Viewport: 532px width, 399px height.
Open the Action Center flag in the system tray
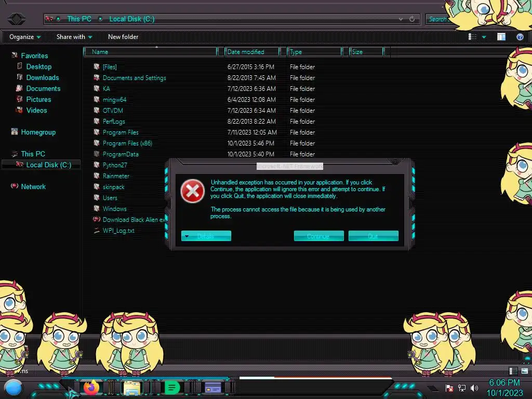pos(449,388)
